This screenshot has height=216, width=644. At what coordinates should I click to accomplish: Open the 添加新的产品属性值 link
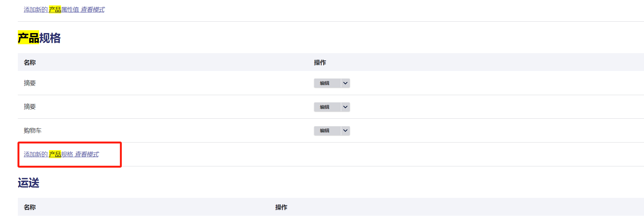tap(64, 10)
